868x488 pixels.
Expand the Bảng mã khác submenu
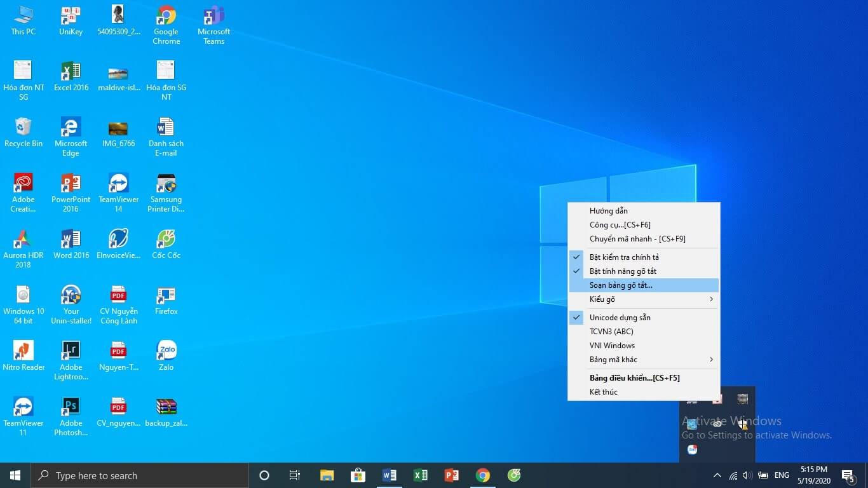[x=644, y=359]
